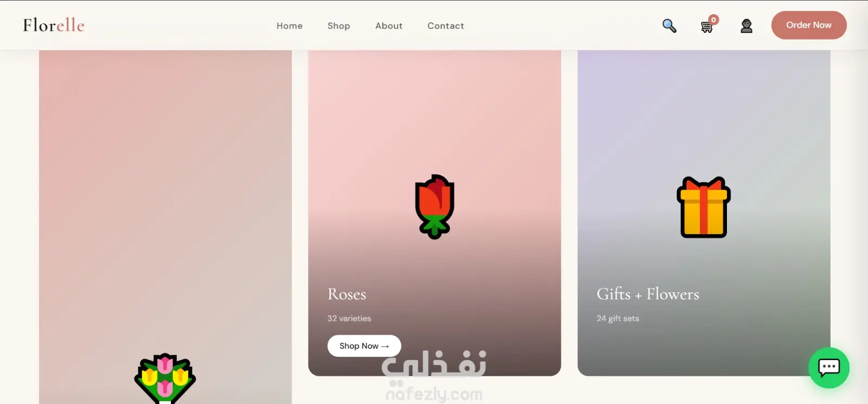Click the Order Now button
Image resolution: width=868 pixels, height=404 pixels.
809,25
